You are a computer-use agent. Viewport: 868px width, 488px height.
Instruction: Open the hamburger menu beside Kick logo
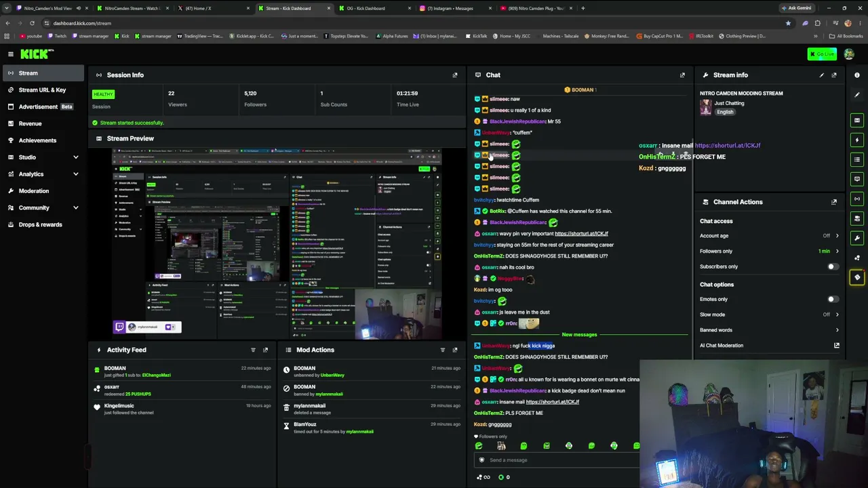point(11,54)
